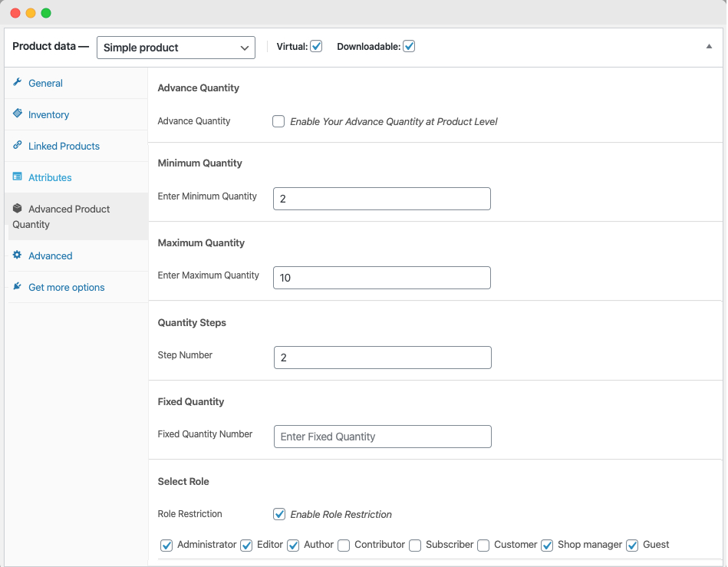The width and height of the screenshot is (728, 567).
Task: Uncheck the Downloadable checkbox
Action: [409, 47]
